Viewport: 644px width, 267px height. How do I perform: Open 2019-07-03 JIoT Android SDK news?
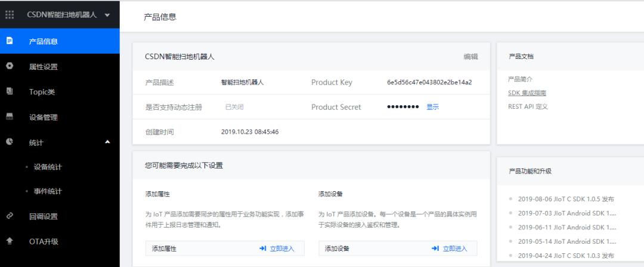[567, 213]
